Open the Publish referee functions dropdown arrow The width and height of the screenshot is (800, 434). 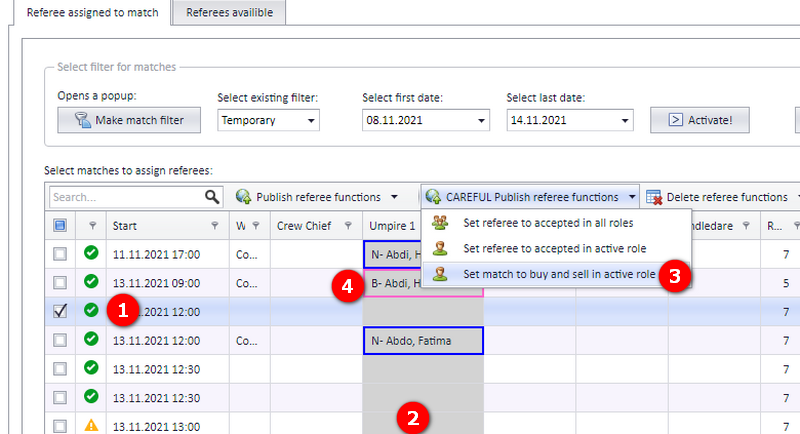point(394,197)
